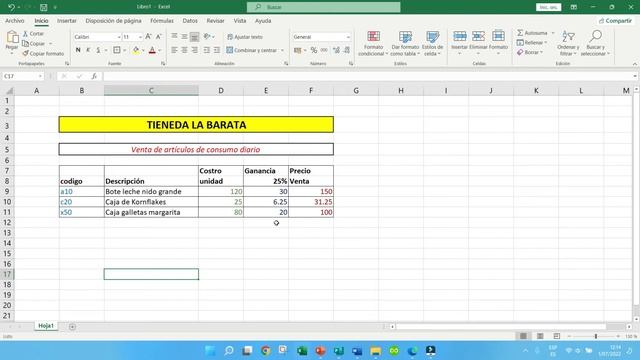Image resolution: width=640 pixels, height=360 pixels.
Task: Collapse the ribbon with the chevron
Action: [x=635, y=64]
